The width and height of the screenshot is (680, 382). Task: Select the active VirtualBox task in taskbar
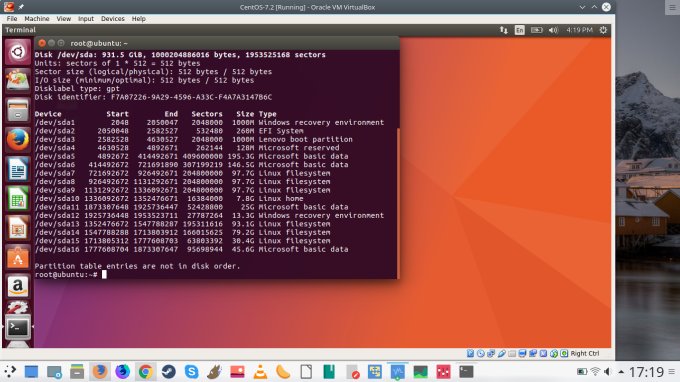click(x=398, y=371)
